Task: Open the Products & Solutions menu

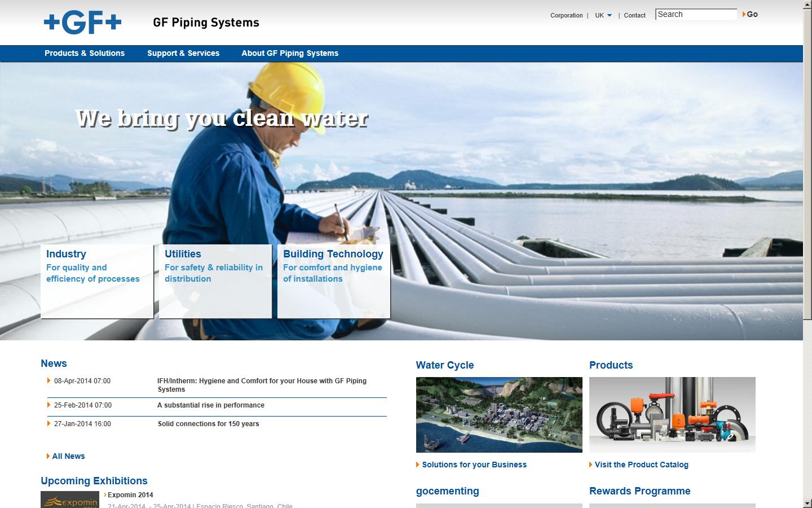Action: pos(85,53)
